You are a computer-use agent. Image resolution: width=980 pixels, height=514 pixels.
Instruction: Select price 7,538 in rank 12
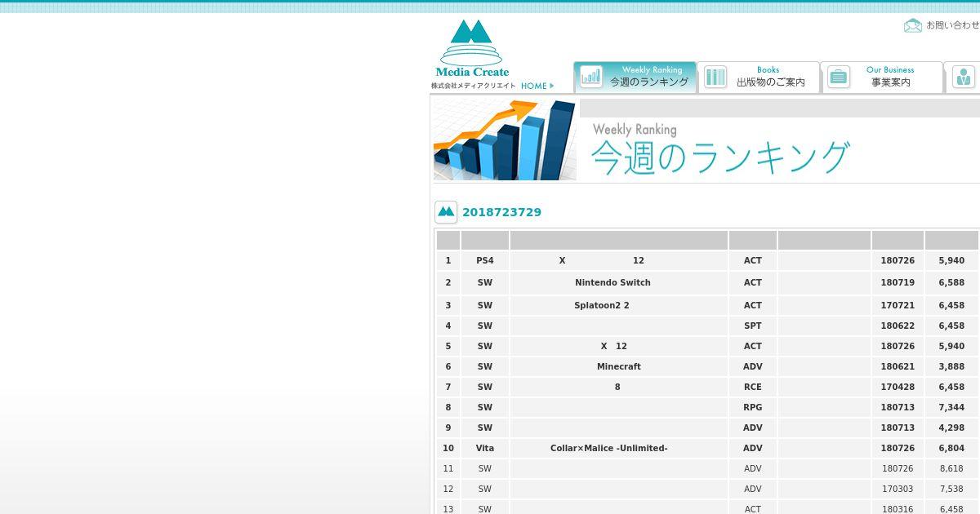(x=952, y=489)
